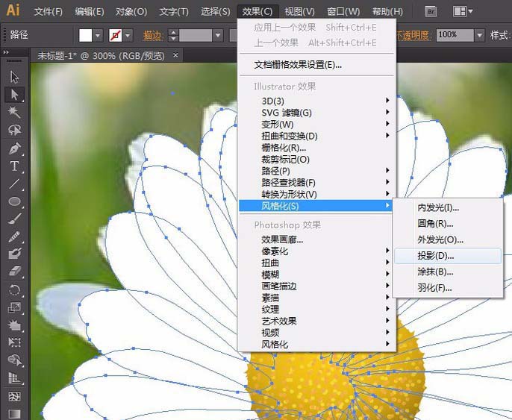Select the Line Segment tool
This screenshot has width=512, height=420.
tap(14, 184)
